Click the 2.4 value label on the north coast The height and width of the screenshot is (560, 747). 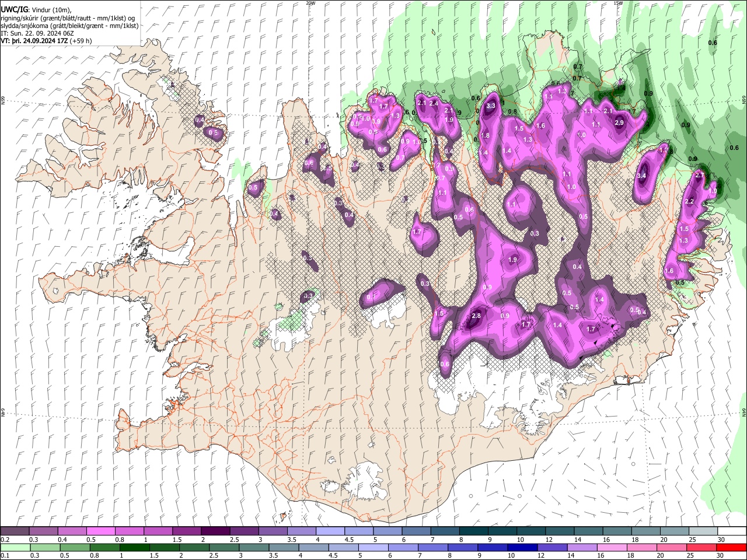pyautogui.click(x=434, y=103)
